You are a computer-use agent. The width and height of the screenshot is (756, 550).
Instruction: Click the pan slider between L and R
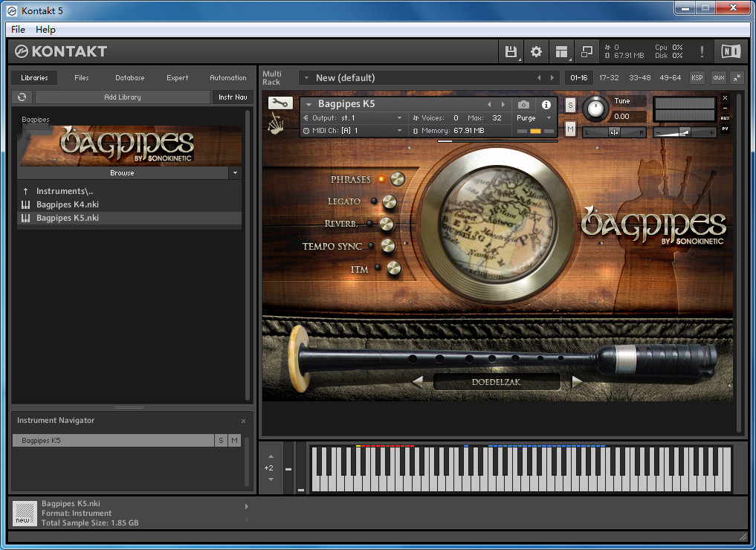click(614, 132)
